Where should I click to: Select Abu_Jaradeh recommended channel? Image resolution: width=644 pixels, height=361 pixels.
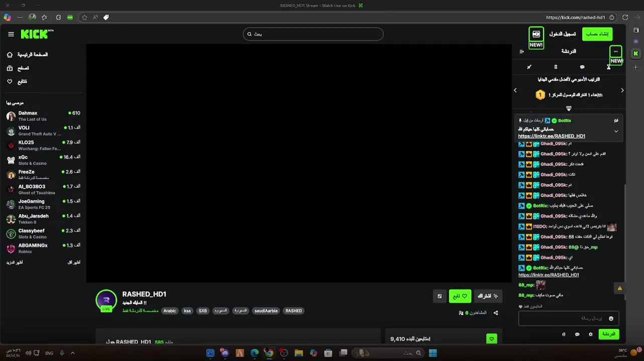coord(43,219)
